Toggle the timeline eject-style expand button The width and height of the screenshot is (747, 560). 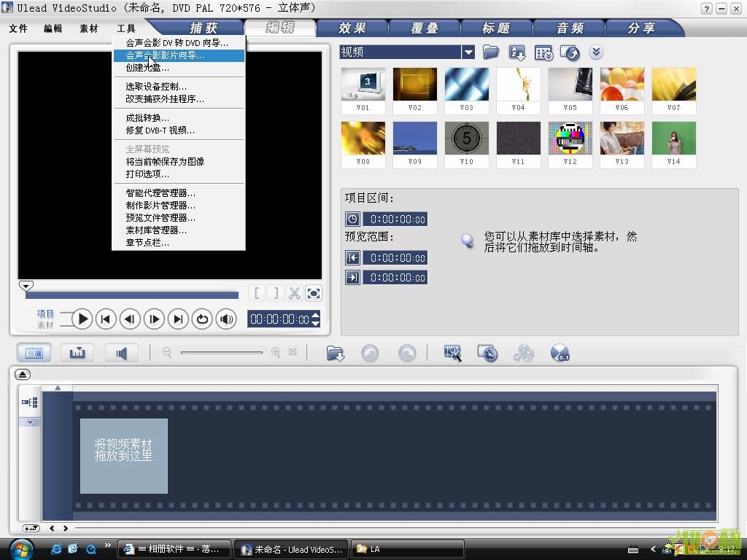[23, 374]
